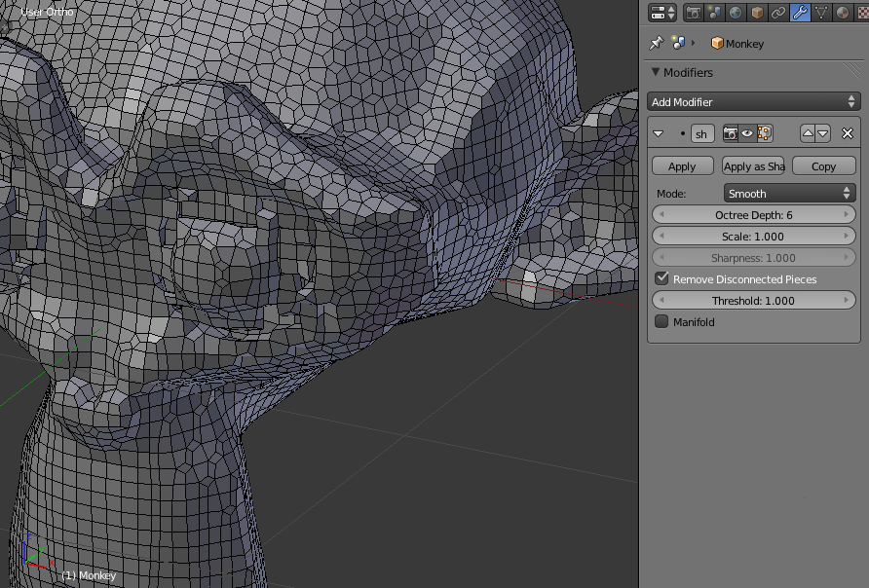
Task: Open the Object properties cube tab
Action: [x=755, y=12]
